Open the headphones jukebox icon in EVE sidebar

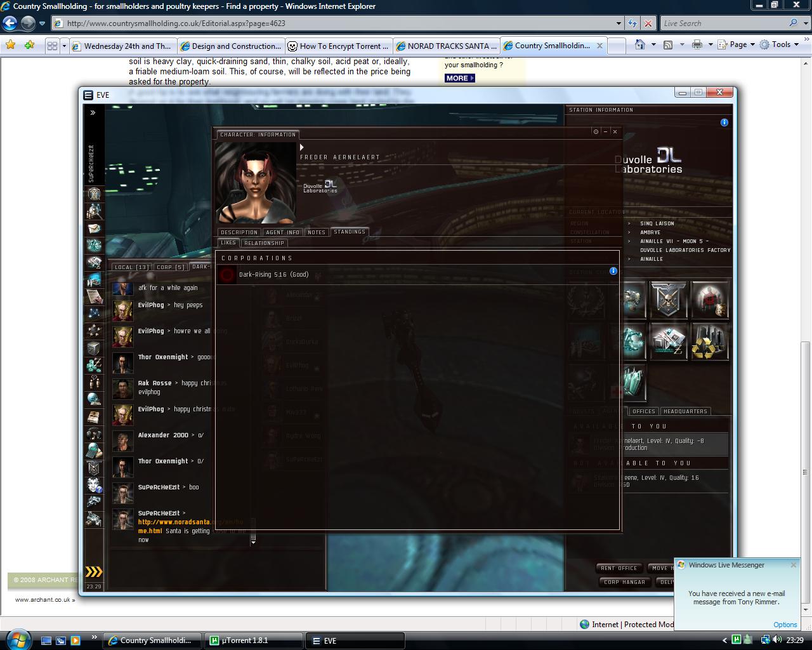94,434
